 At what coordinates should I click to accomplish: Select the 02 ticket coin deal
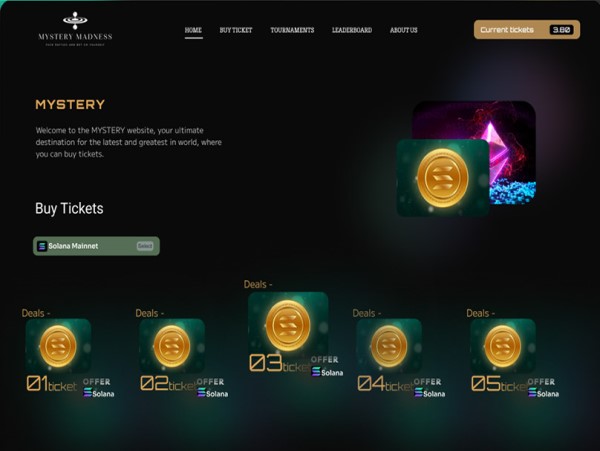(172, 346)
